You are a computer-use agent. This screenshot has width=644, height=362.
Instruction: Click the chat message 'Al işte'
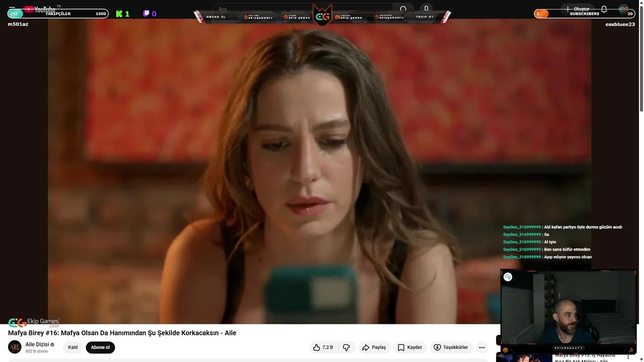[550, 242]
